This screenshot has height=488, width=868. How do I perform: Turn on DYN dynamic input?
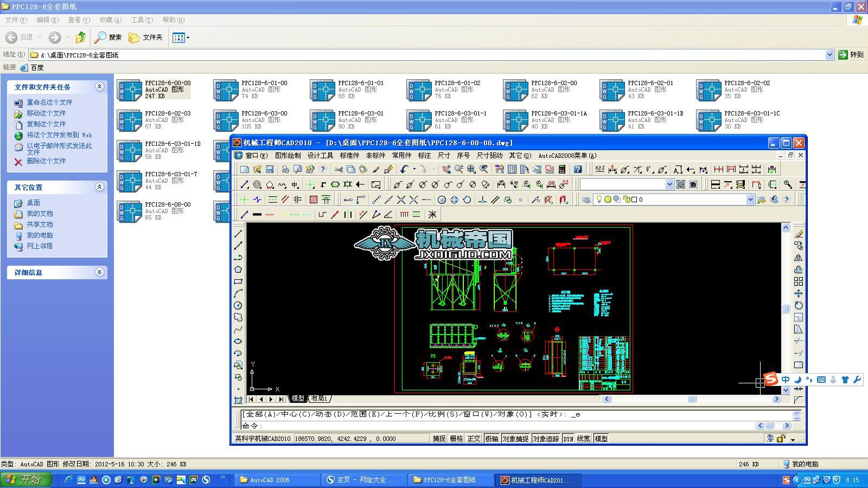click(x=569, y=439)
